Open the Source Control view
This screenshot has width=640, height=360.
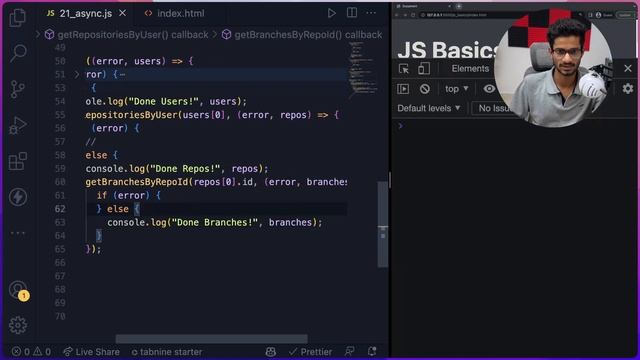(18, 89)
